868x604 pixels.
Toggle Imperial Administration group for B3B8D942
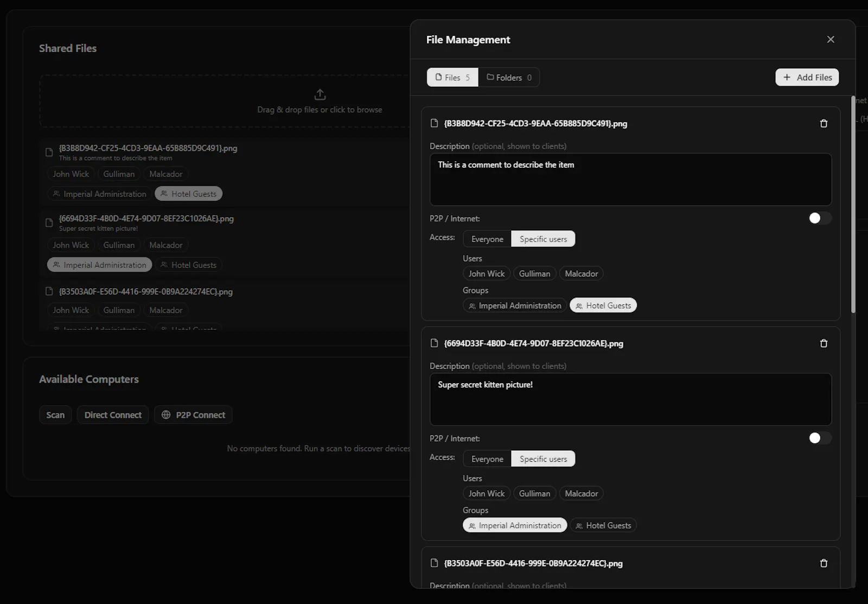click(x=514, y=306)
